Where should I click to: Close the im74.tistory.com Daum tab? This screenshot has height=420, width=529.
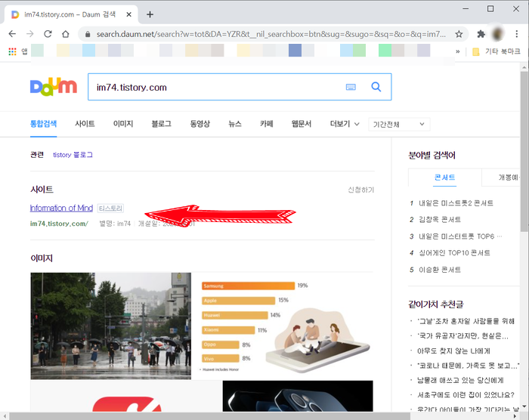coord(129,14)
